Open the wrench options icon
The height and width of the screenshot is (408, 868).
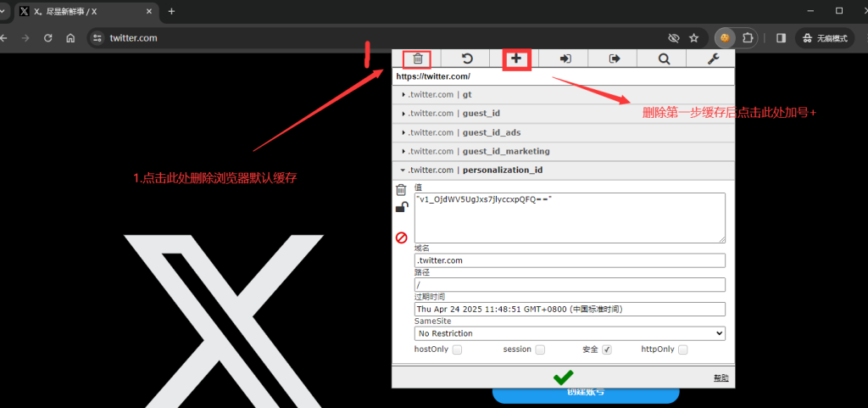pos(713,59)
